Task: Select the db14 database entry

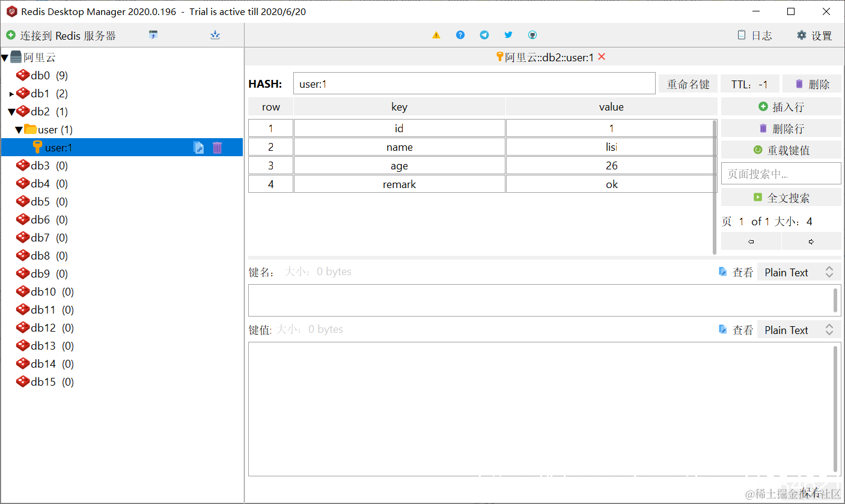Action: 45,364
